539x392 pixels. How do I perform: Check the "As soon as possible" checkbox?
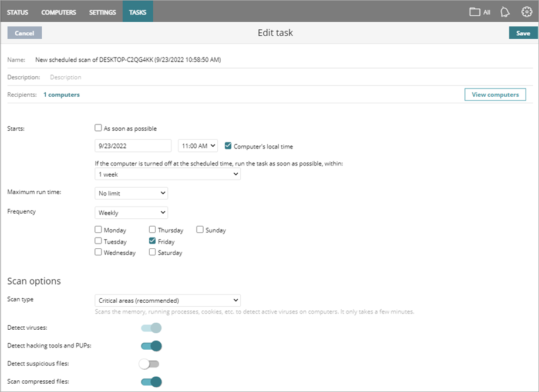(x=98, y=128)
